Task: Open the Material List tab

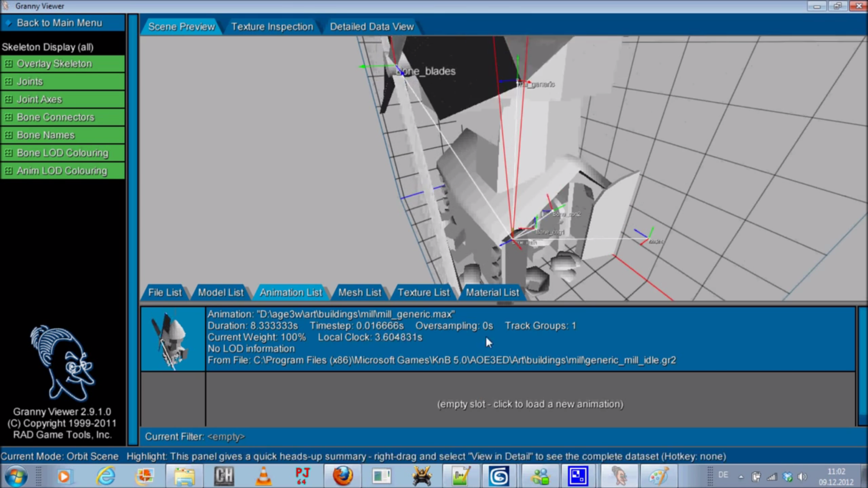Action: click(492, 293)
